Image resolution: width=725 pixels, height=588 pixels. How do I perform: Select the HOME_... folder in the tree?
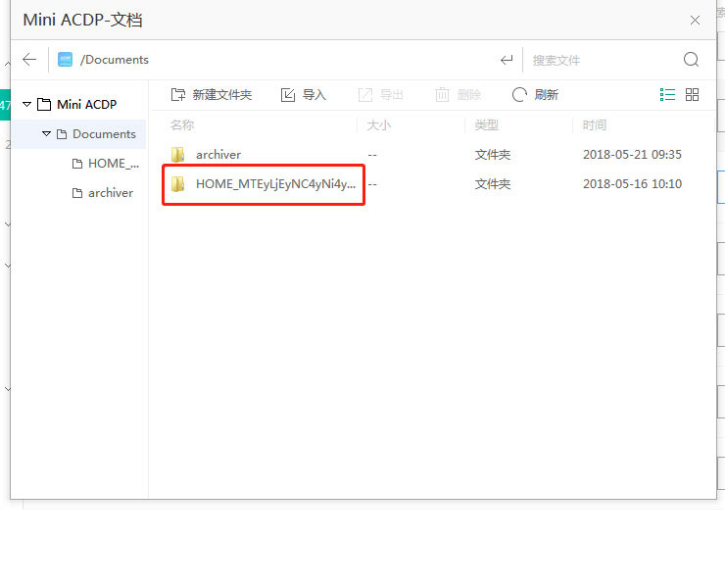(x=114, y=164)
